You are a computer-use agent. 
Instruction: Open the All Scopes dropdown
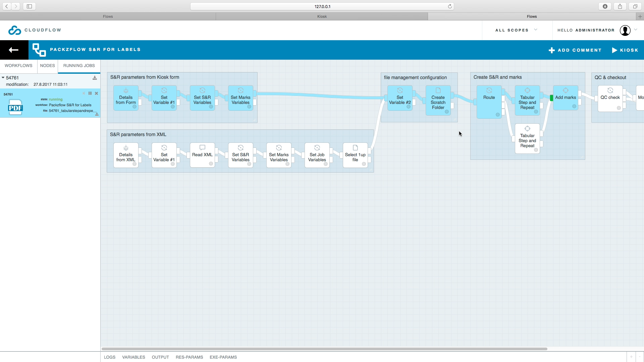pyautogui.click(x=516, y=30)
